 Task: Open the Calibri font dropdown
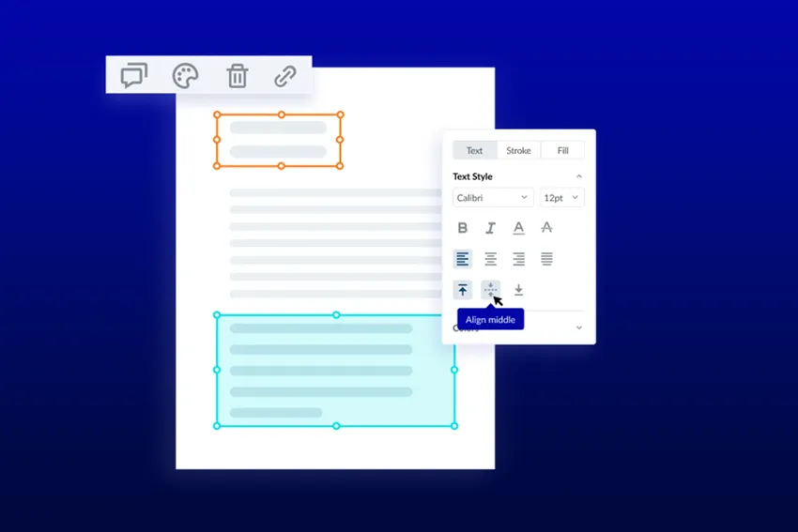(x=492, y=198)
